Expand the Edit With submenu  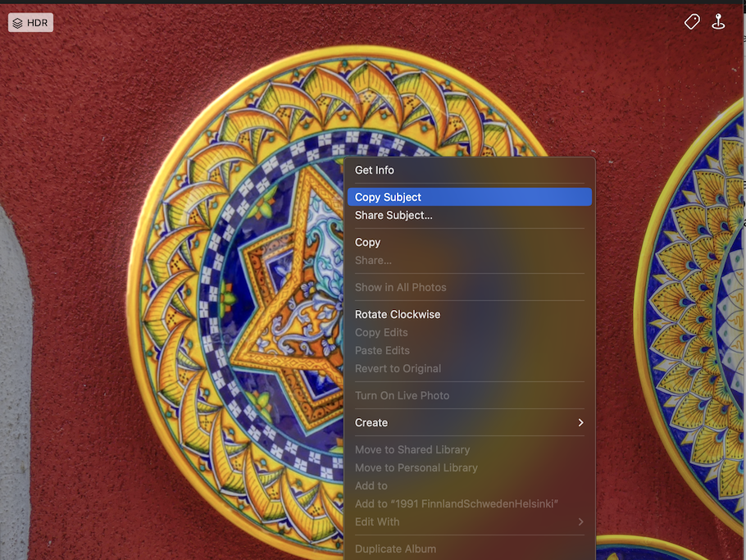tap(469, 522)
